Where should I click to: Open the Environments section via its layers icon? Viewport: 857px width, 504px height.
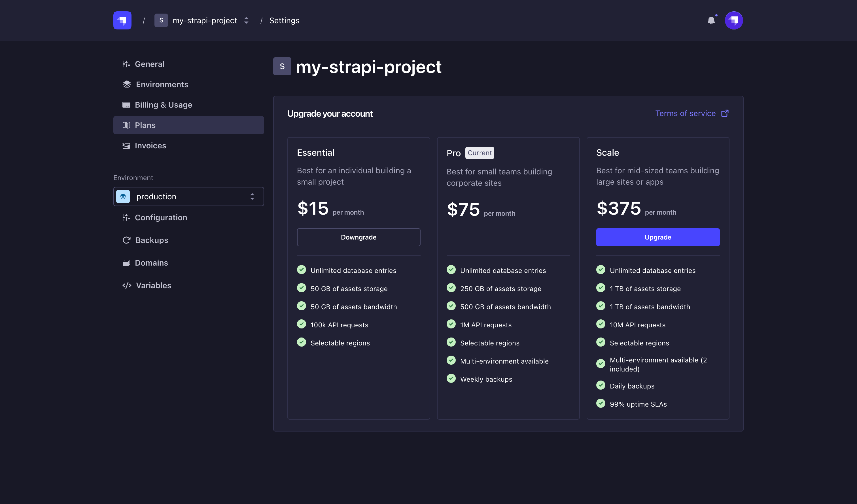(x=126, y=84)
